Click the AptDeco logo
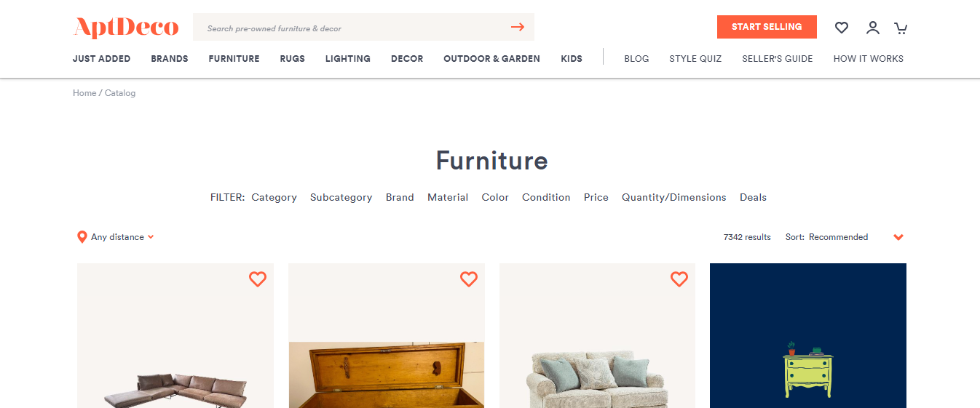980x408 pixels. point(126,28)
